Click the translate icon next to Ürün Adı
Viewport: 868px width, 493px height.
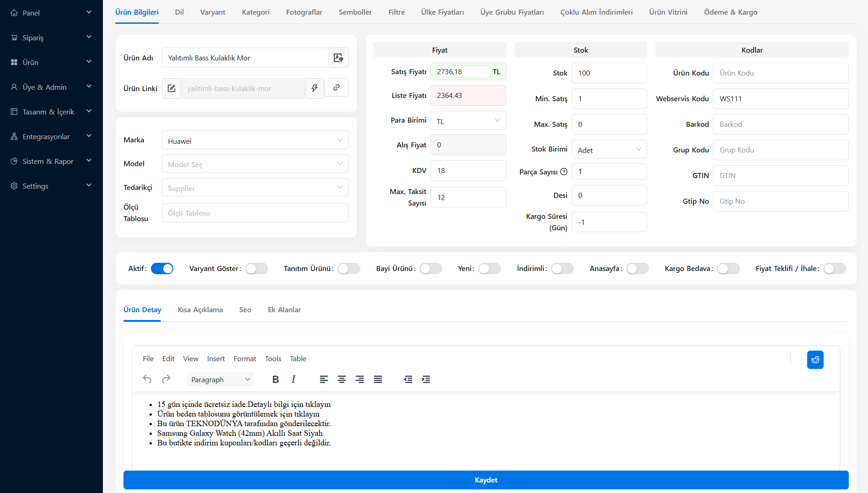tap(338, 58)
